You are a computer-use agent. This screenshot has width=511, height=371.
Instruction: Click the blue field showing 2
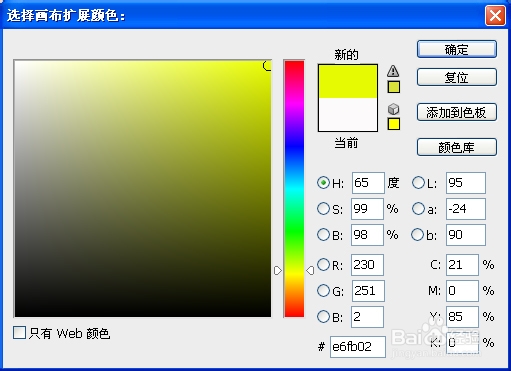coord(367,317)
